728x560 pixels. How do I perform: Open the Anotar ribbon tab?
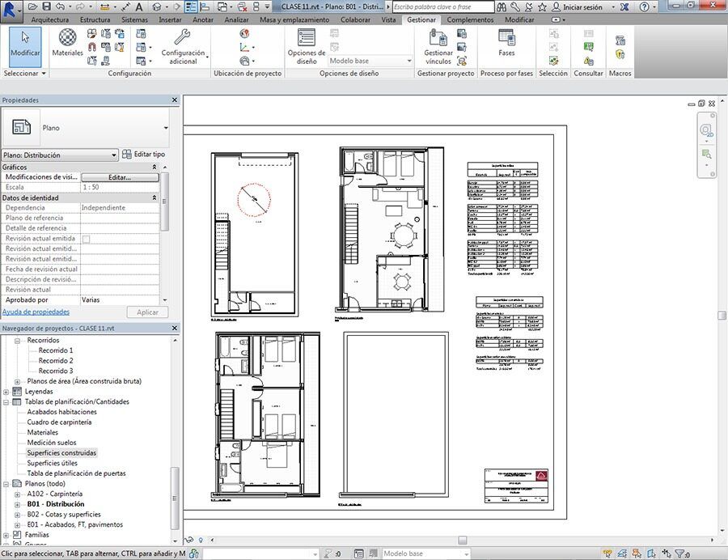203,19
